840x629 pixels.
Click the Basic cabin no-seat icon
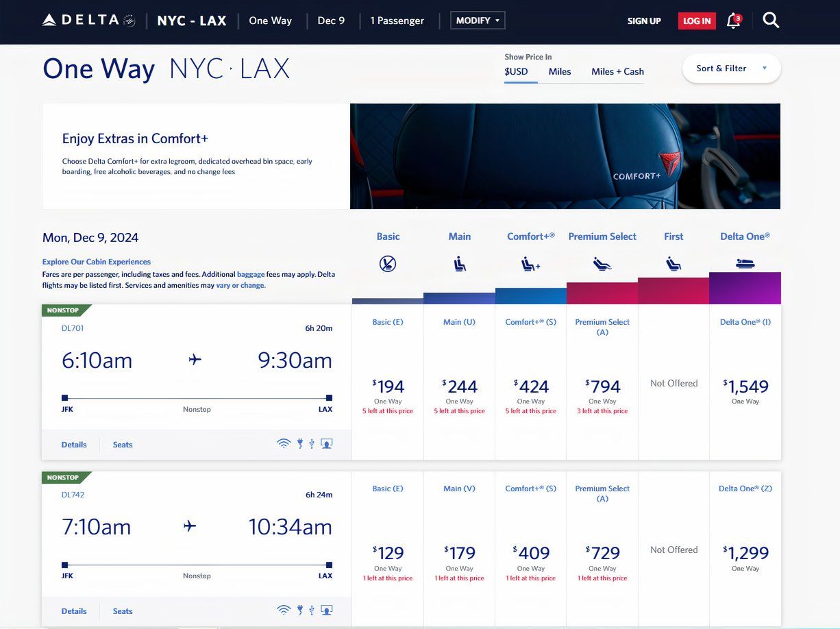(x=388, y=264)
